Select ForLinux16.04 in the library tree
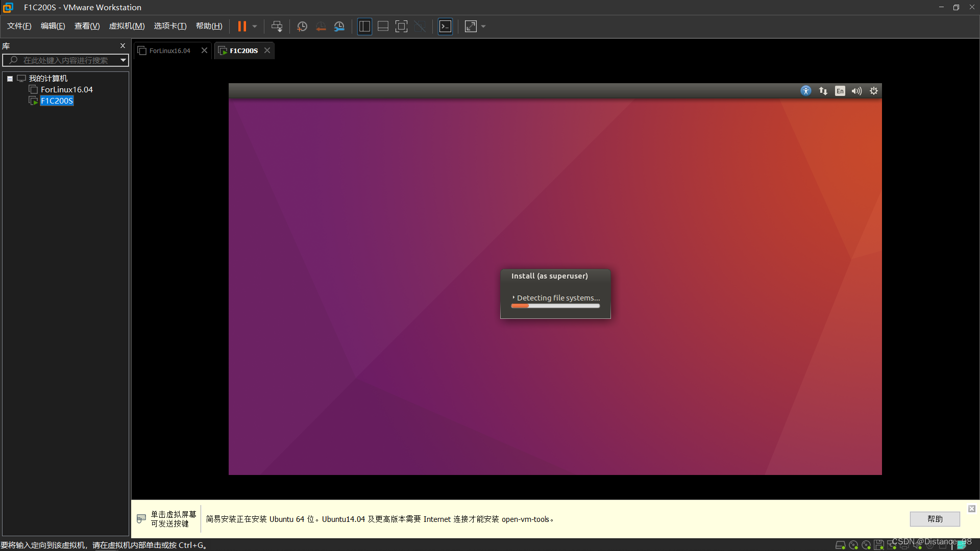This screenshot has width=980, height=551. (x=66, y=90)
